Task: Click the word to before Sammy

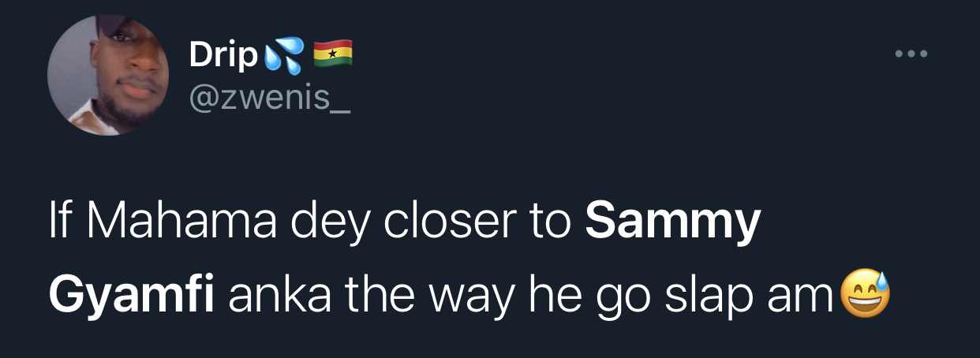Action: tap(549, 223)
